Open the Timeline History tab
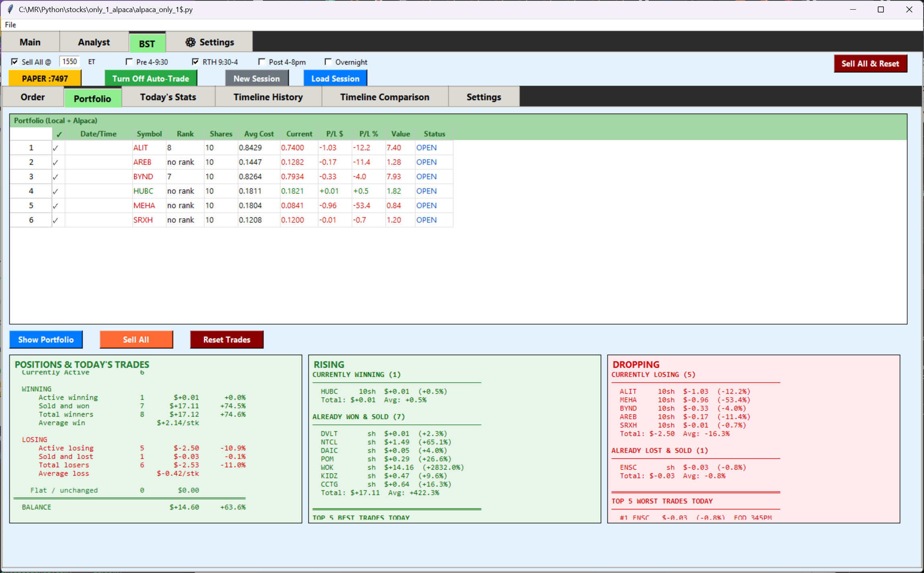 point(268,97)
